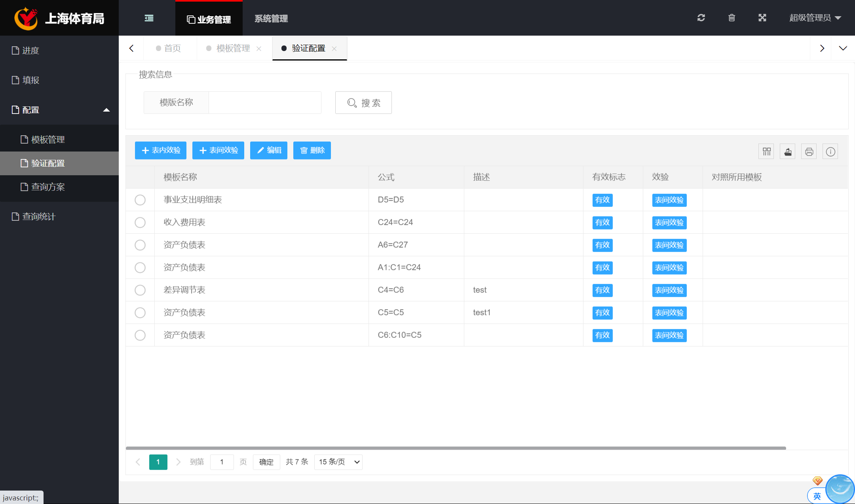This screenshot has height=504, width=855.
Task: Click the 删除 delete button
Action: tap(312, 150)
